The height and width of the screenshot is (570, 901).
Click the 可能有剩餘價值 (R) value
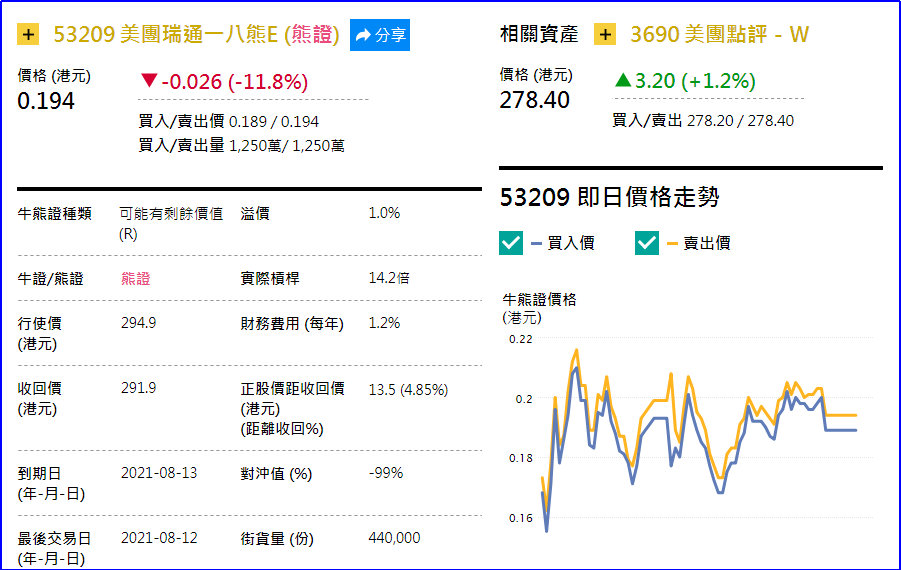tap(171, 224)
